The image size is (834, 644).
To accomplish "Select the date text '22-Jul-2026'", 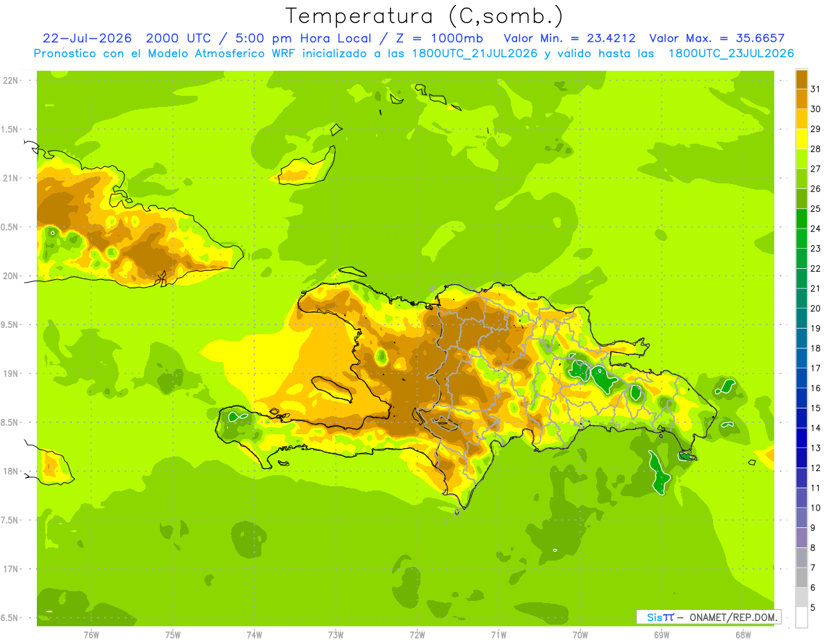I will (87, 38).
